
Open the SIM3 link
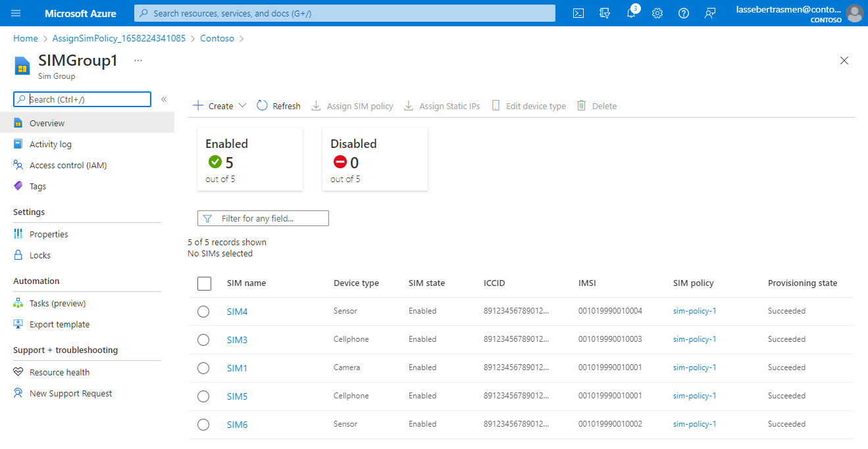pyautogui.click(x=237, y=340)
